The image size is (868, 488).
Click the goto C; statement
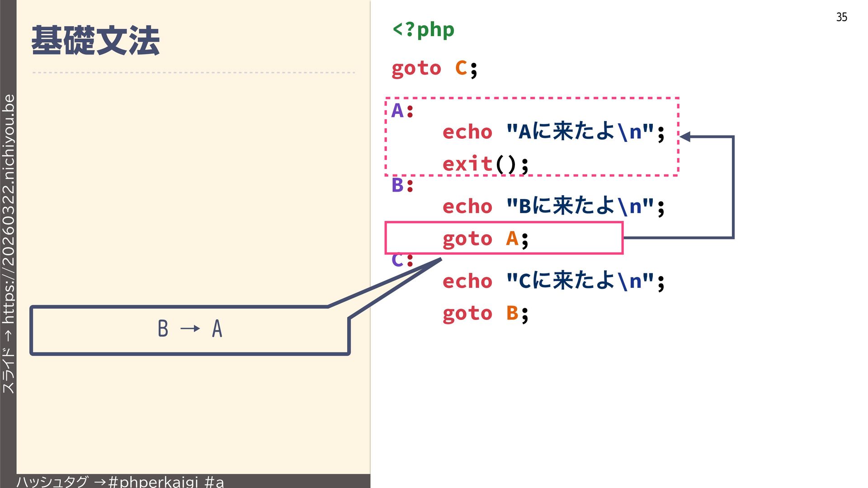434,69
